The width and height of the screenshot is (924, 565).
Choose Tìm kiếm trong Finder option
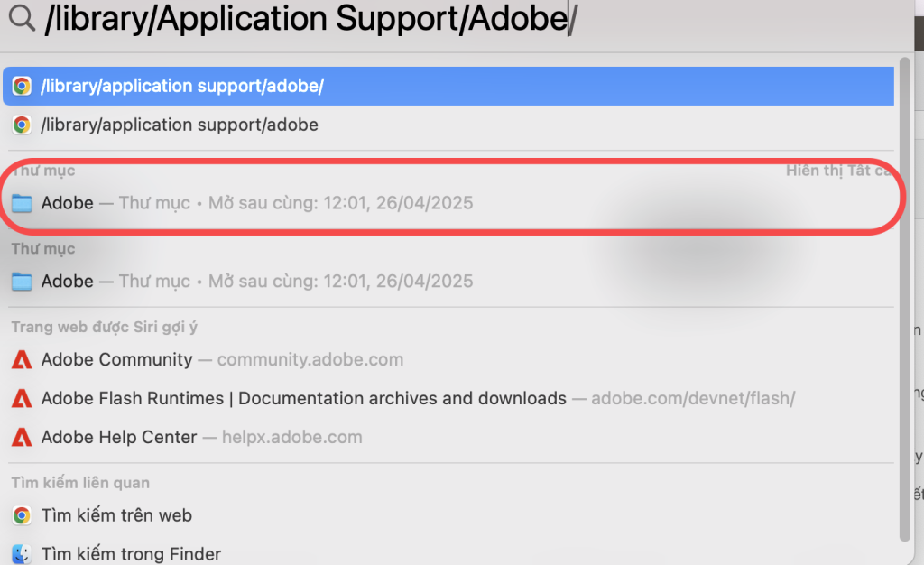448,552
